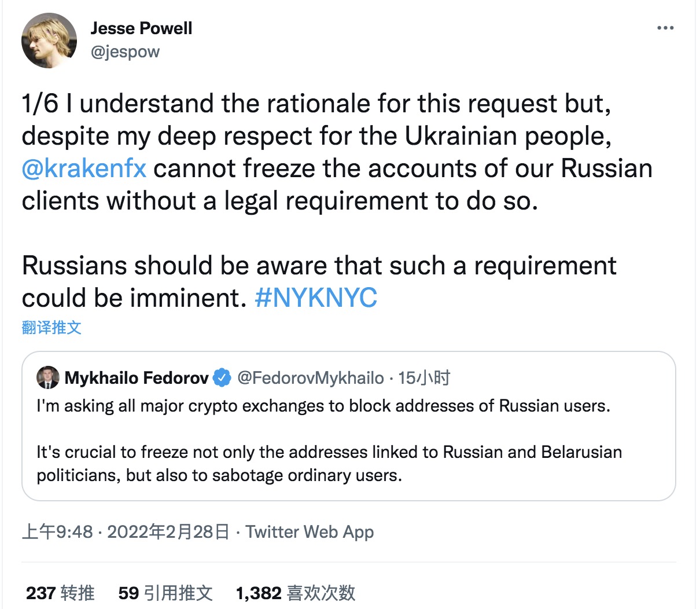Click the blue verified badge icon
This screenshot has width=700, height=609.
[222, 378]
